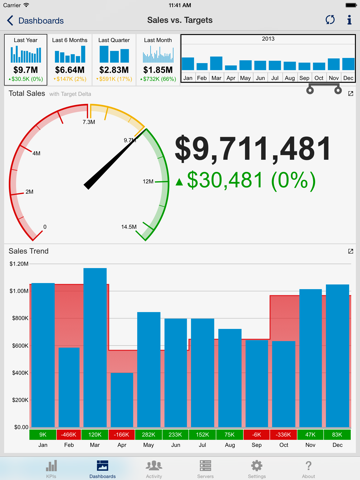The image size is (360, 480).
Task: Tap the March sales trend bar
Action: coord(95,347)
